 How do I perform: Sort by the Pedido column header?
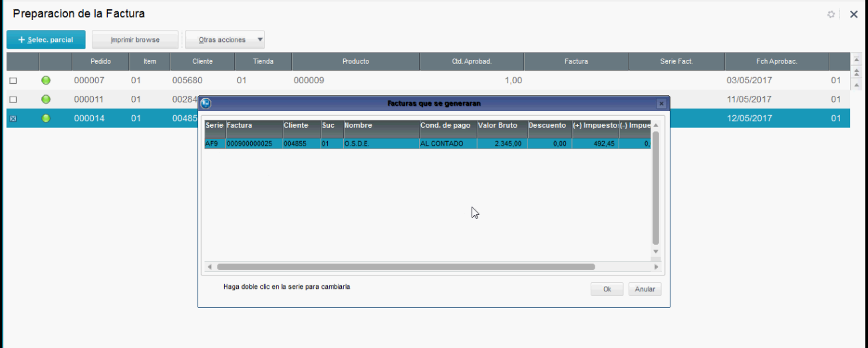click(100, 61)
